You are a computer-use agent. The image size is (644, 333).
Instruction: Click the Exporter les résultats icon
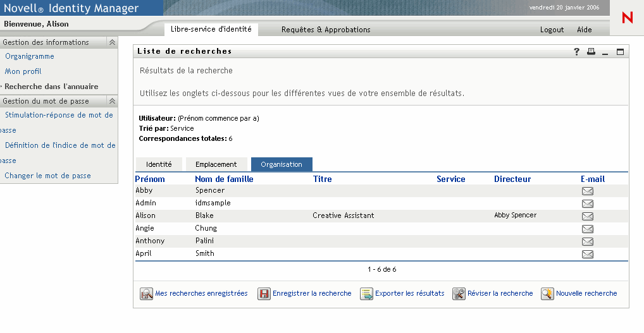click(x=366, y=294)
